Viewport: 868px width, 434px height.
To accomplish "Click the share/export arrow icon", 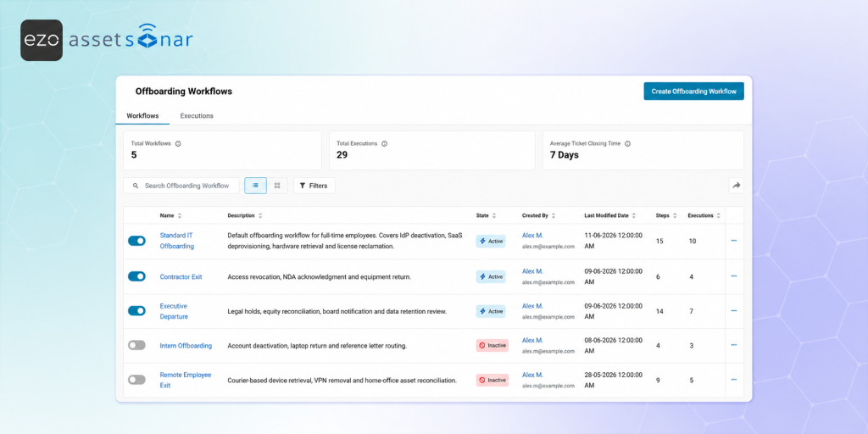I will 737,186.
